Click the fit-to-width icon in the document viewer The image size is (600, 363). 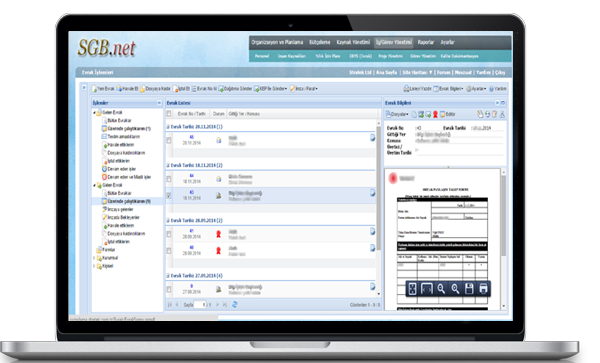(427, 289)
